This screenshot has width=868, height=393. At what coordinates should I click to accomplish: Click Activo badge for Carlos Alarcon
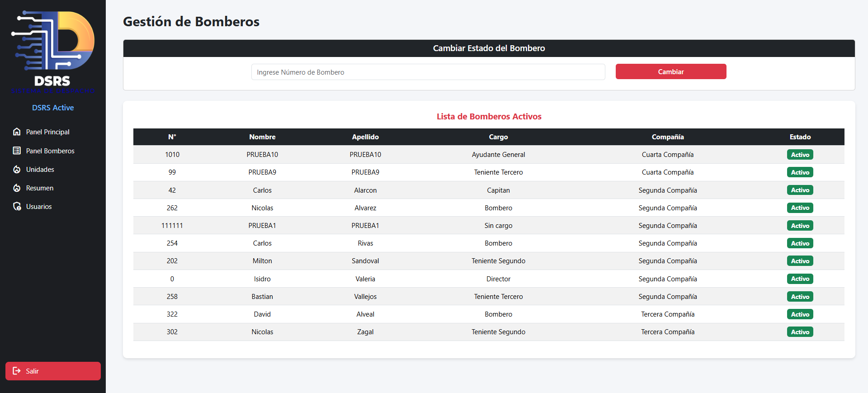click(800, 190)
